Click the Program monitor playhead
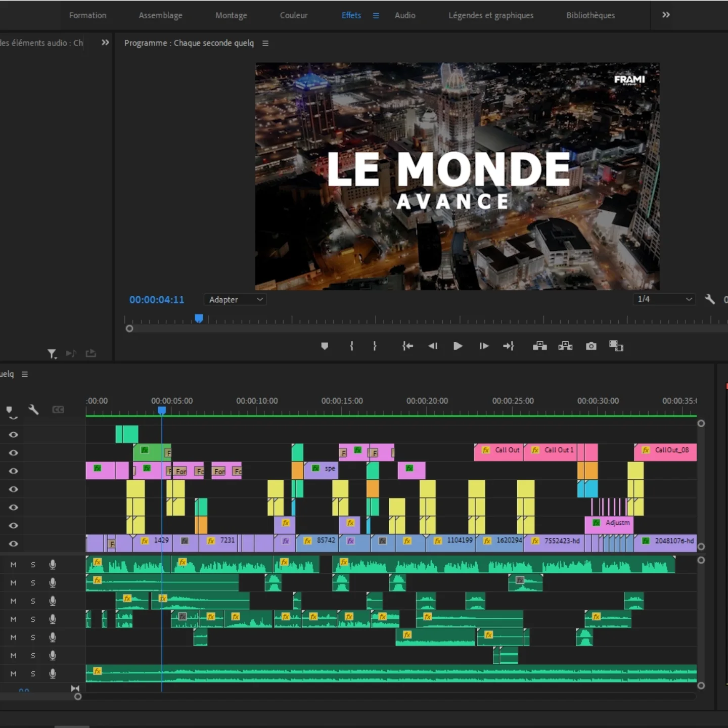The width and height of the screenshot is (728, 728). point(199,318)
